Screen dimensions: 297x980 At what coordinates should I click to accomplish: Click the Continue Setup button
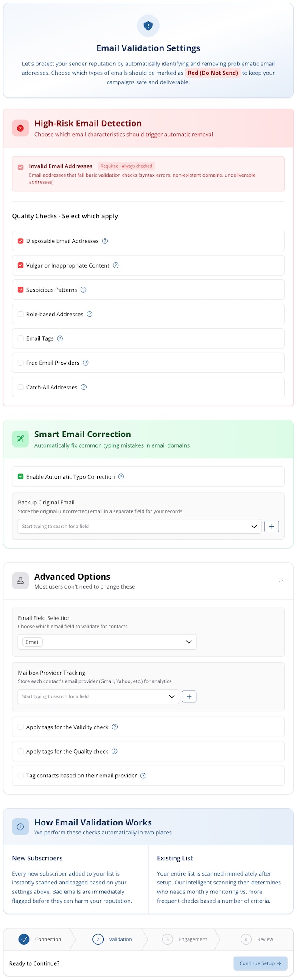click(260, 963)
